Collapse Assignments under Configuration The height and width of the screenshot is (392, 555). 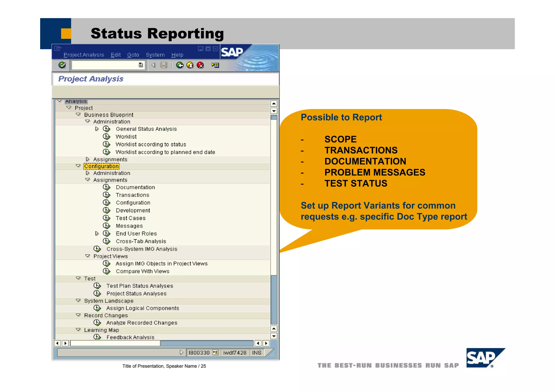88,180
